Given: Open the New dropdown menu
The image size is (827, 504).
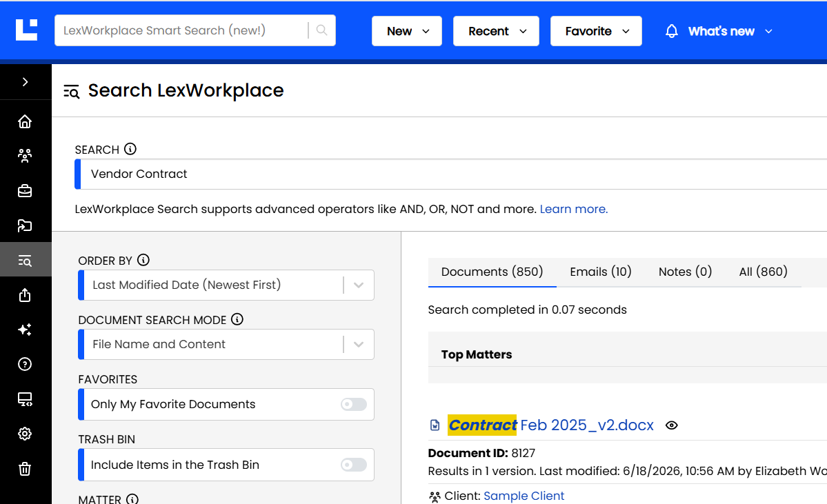Looking at the screenshot, I should (407, 31).
